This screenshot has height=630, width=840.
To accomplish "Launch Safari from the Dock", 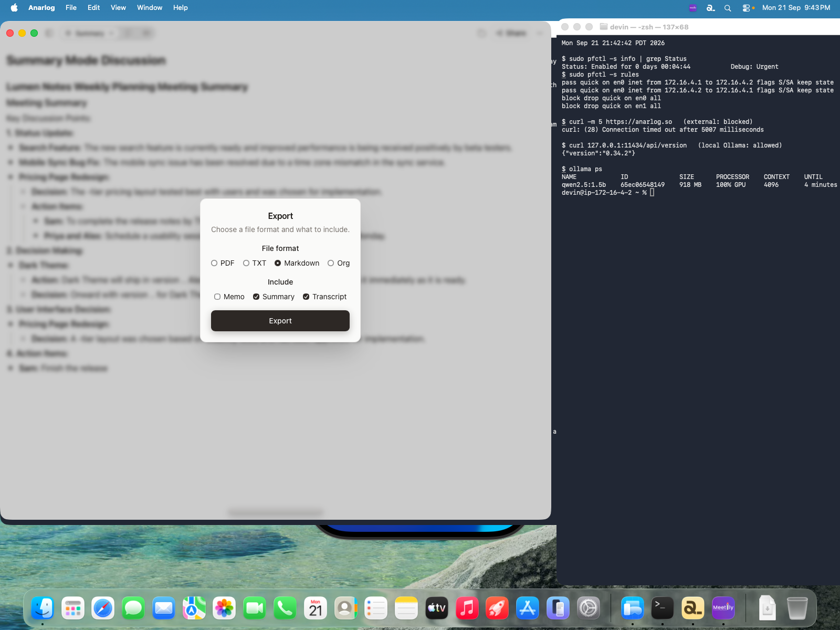I will (103, 608).
